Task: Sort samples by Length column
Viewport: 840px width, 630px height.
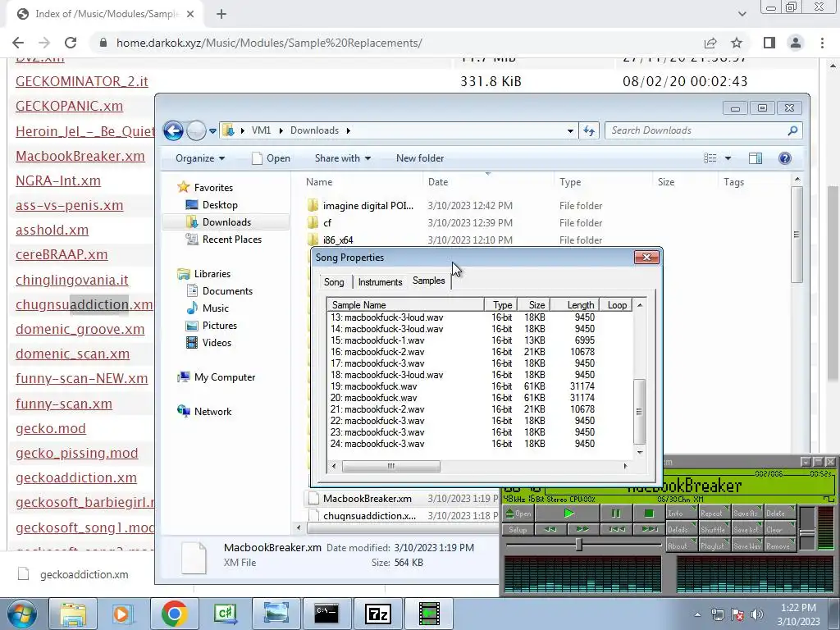Action: click(x=574, y=305)
